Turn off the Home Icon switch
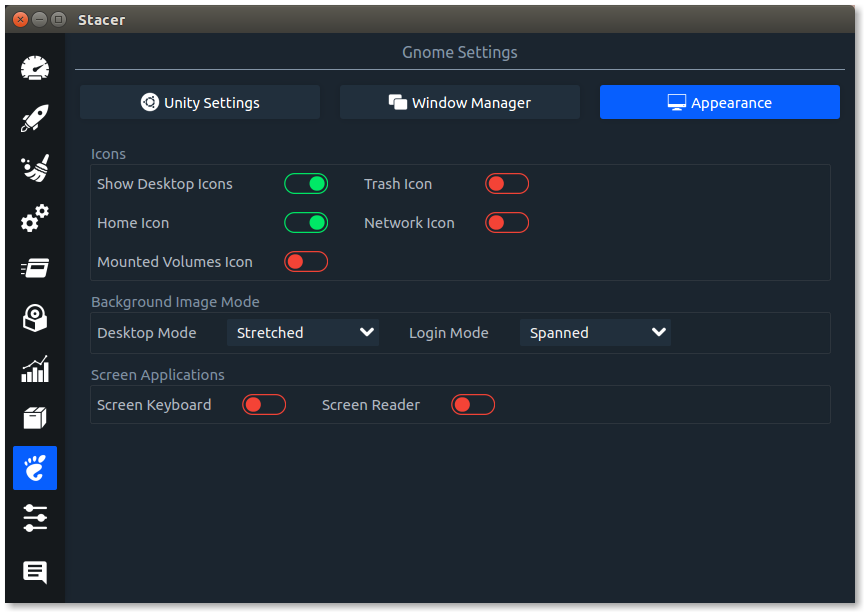This screenshot has width=864, height=612. [x=306, y=223]
